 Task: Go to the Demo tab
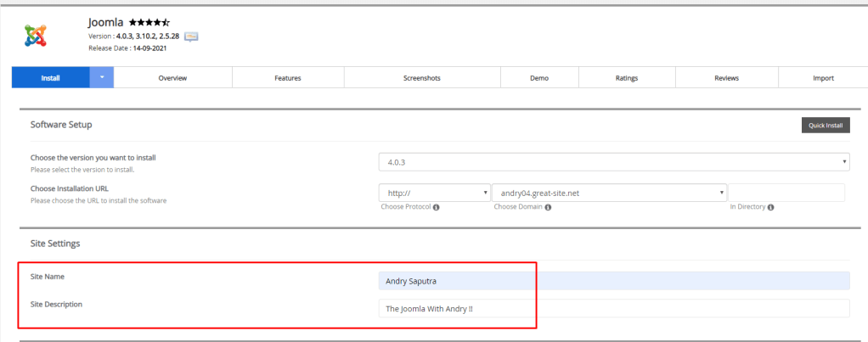pyautogui.click(x=539, y=78)
